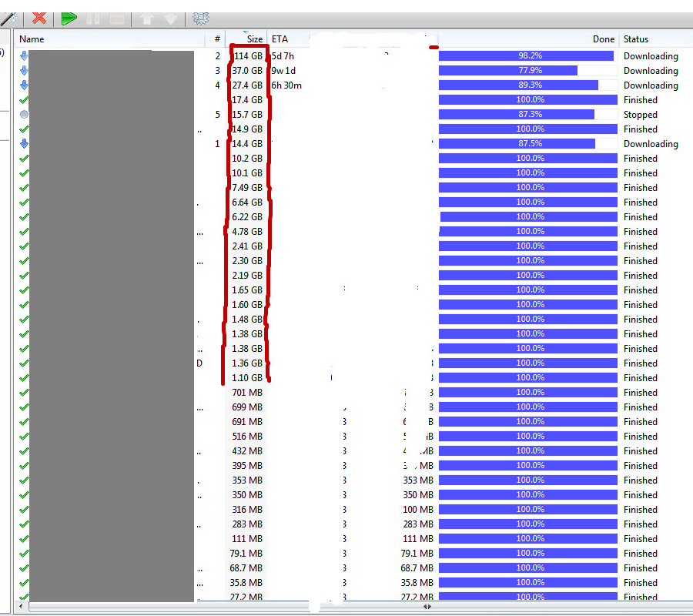Click the Stopped status text
The height and width of the screenshot is (616, 693).
click(641, 115)
